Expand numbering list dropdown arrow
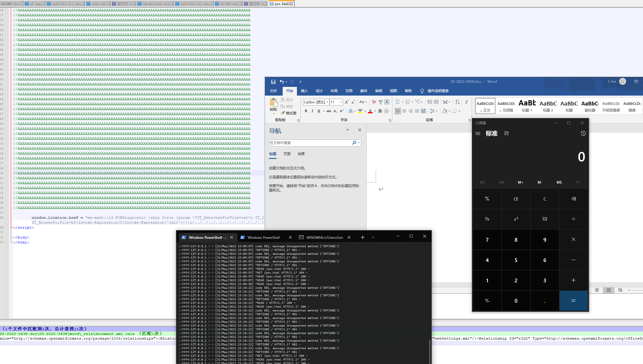 (412, 102)
